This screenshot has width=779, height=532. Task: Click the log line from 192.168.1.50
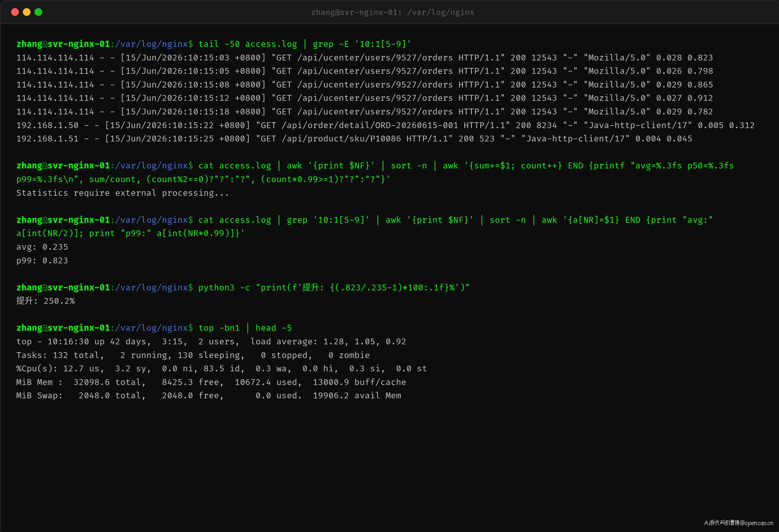pyautogui.click(x=386, y=126)
